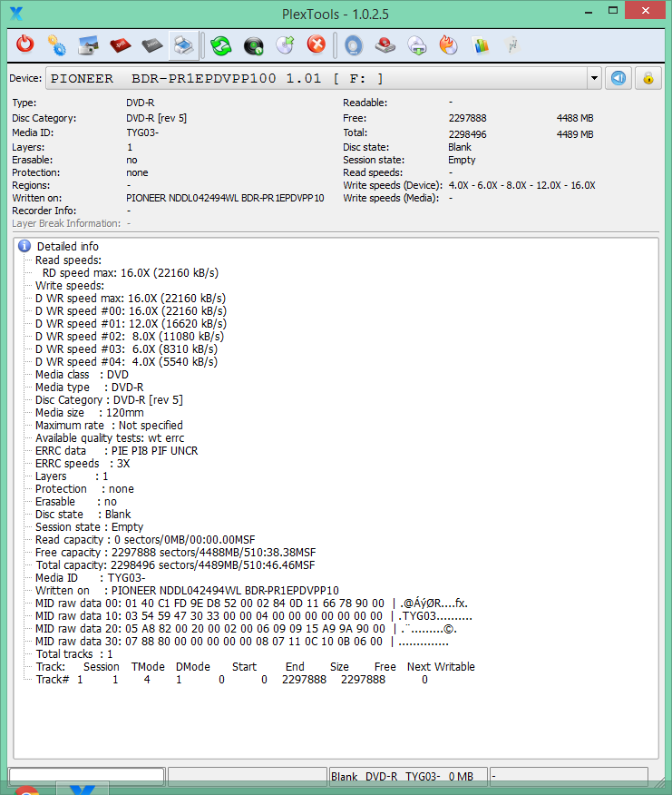This screenshot has height=795, width=672.
Task: Select the PIONEER BDR device combo box
Action: pyautogui.click(x=324, y=79)
